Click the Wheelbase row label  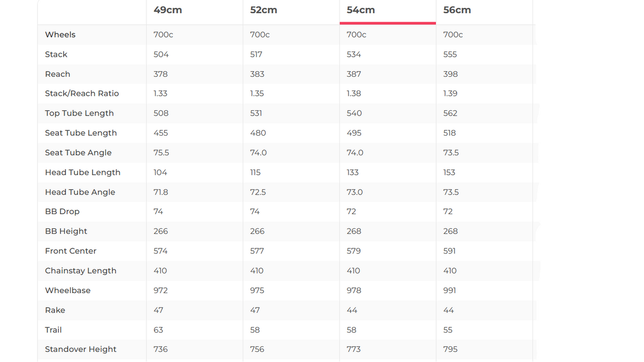pyautogui.click(x=67, y=290)
